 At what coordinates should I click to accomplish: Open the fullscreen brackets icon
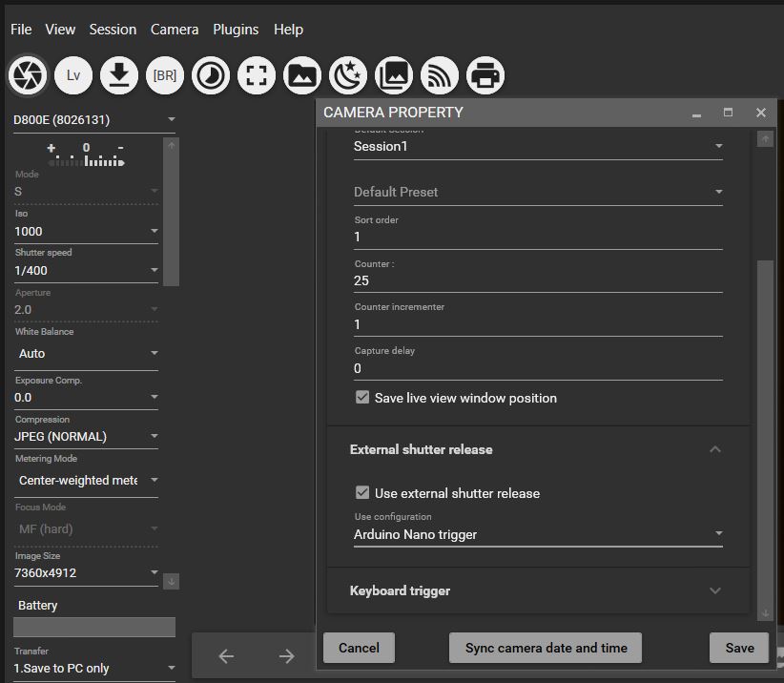coord(257,75)
